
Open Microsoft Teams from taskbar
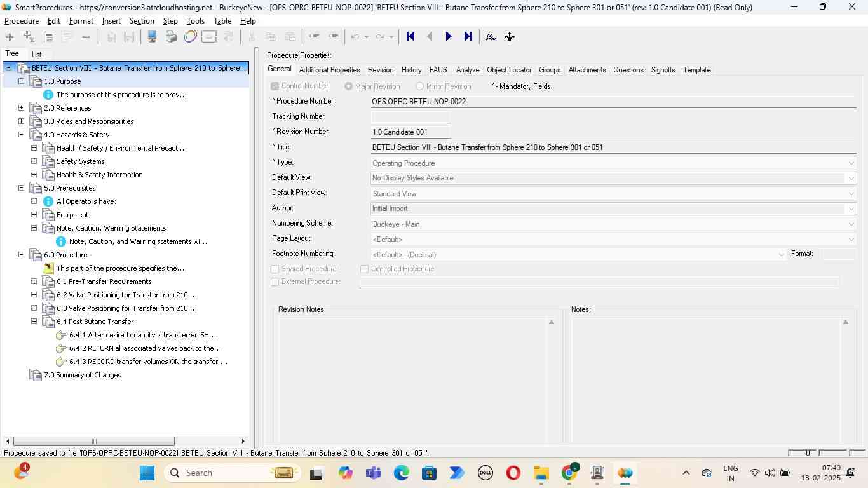click(x=373, y=473)
